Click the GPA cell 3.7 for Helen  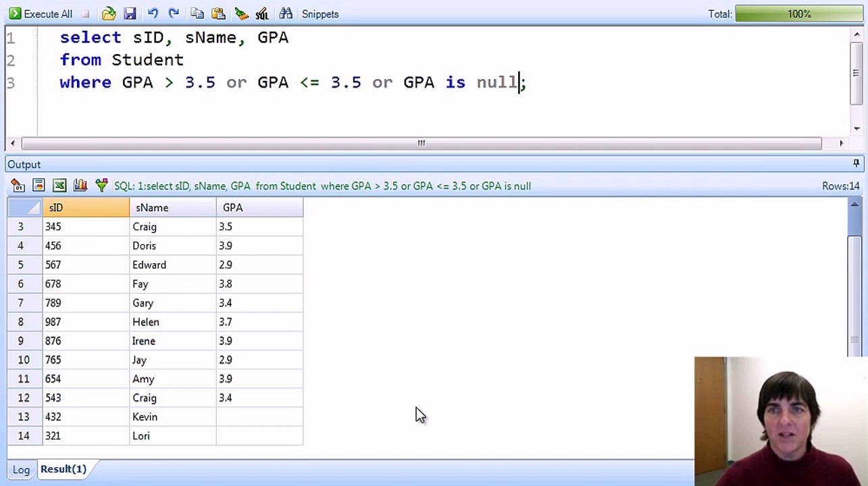point(259,322)
